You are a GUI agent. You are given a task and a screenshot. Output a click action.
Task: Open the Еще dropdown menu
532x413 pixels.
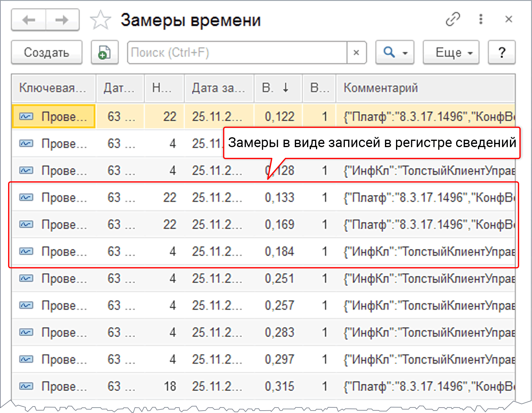point(451,53)
